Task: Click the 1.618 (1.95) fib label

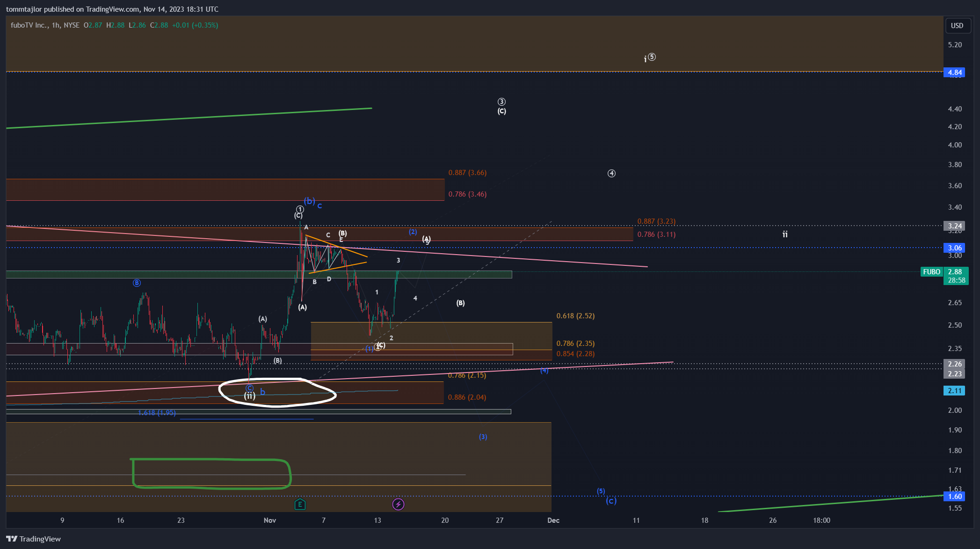Action: click(x=157, y=413)
